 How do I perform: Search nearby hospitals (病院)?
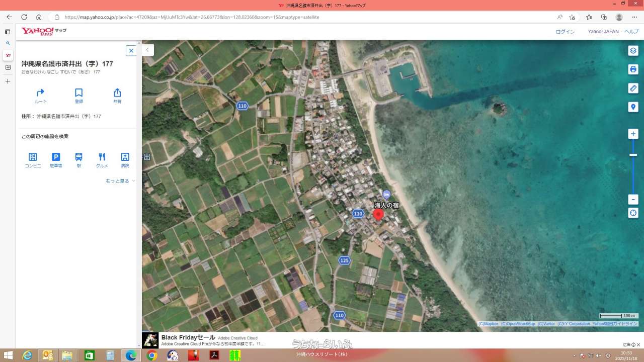125,157
